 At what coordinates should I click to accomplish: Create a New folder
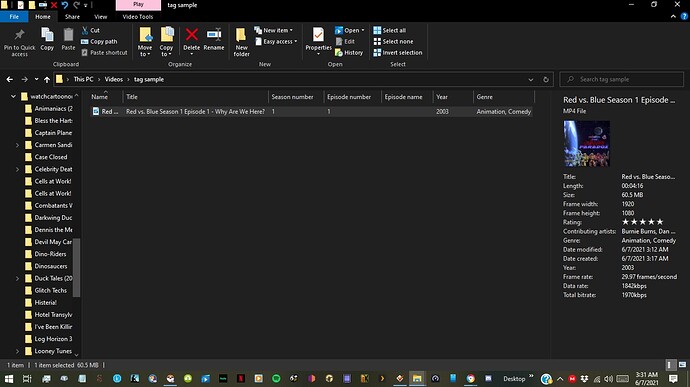[x=241, y=42]
